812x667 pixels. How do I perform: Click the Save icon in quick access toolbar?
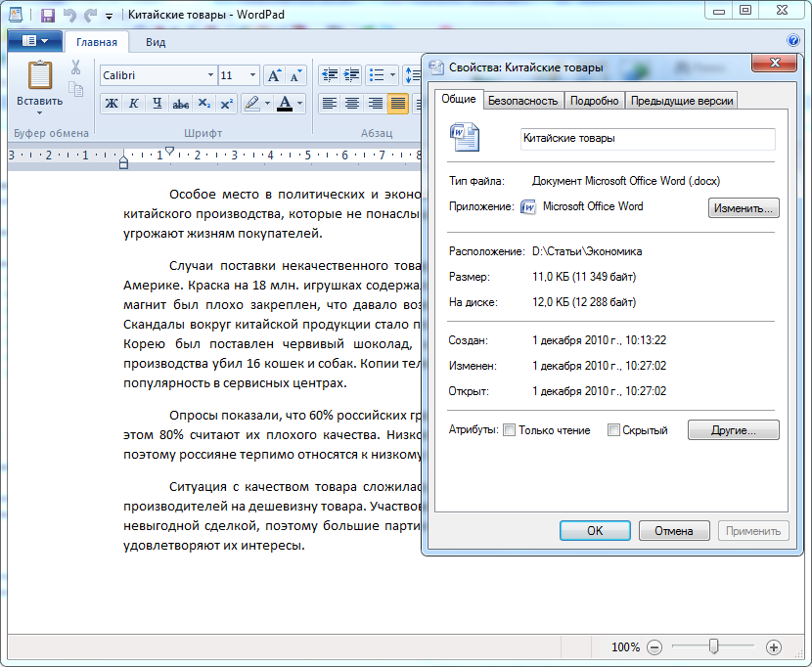47,16
